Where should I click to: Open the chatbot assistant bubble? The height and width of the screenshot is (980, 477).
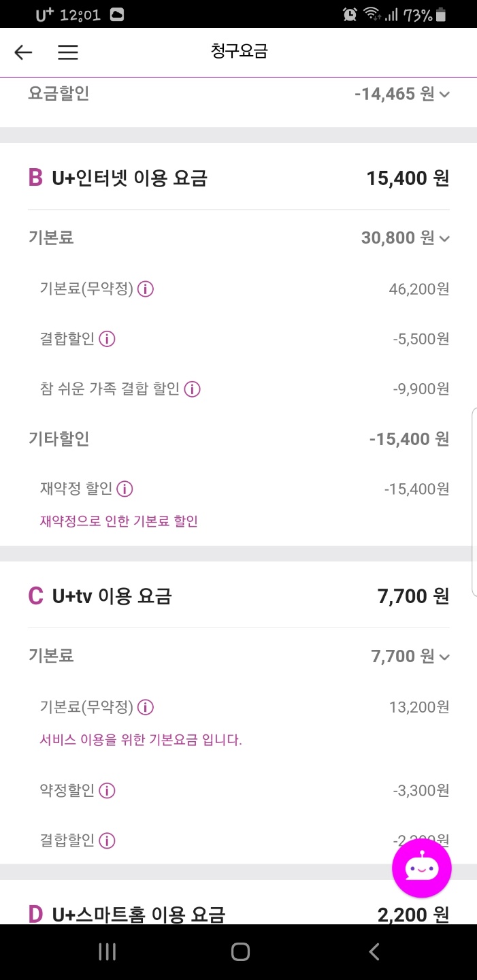click(x=422, y=868)
